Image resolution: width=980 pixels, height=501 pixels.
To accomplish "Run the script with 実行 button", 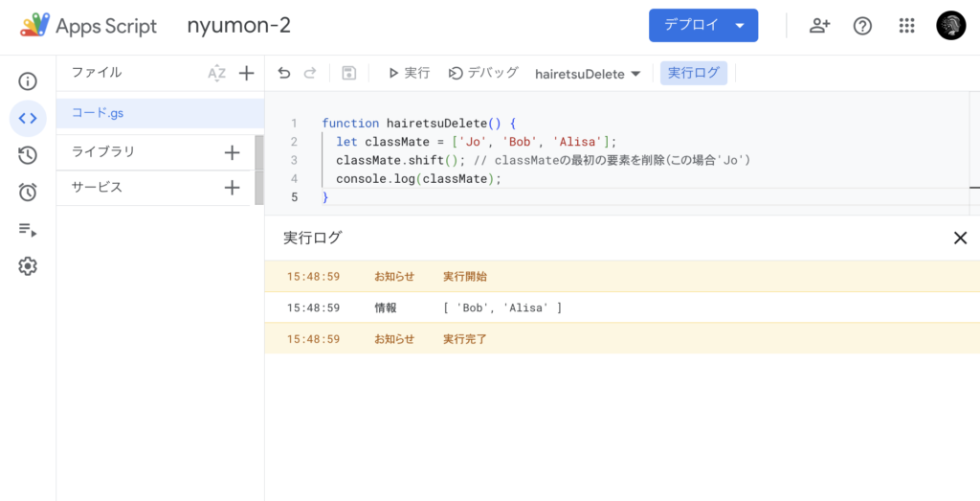I will [x=409, y=73].
